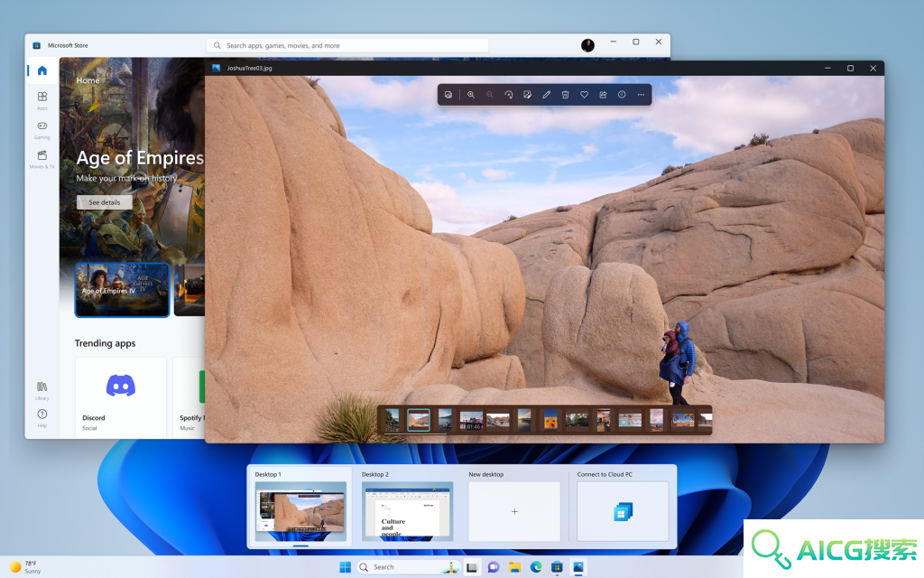Select the swimming pool filmstrip thumbnail
The image size is (924, 578).
coord(630,421)
